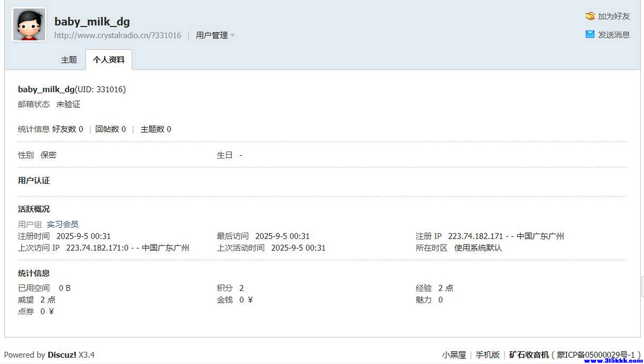
Task: Open the profile URL crystalradio.cn/?331016
Action: coord(118,35)
